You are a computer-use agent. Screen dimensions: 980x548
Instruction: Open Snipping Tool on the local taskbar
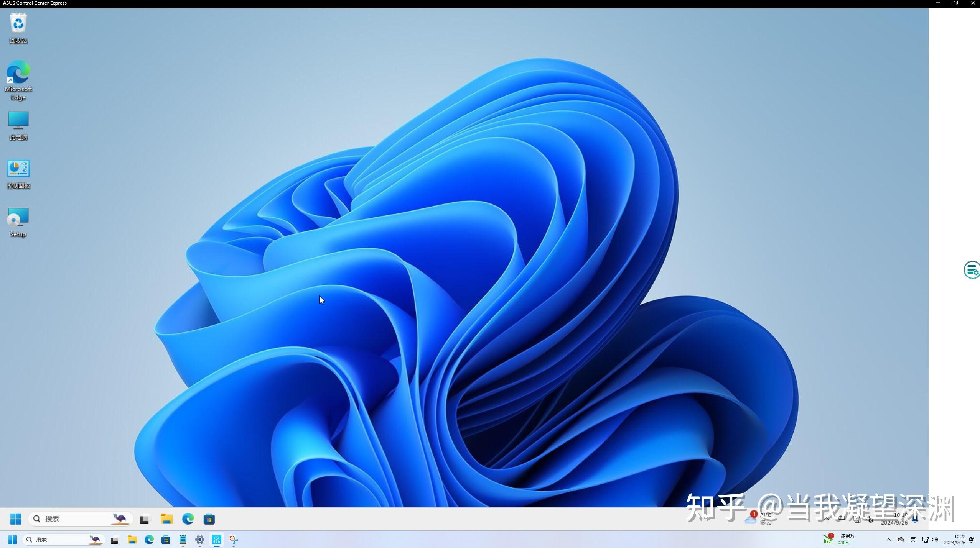pos(234,540)
